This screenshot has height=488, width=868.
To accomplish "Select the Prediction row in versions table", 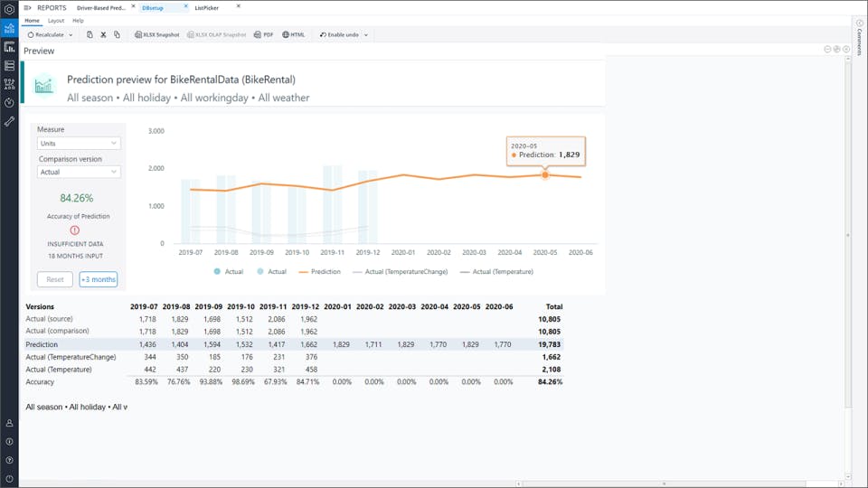I will (x=42, y=344).
